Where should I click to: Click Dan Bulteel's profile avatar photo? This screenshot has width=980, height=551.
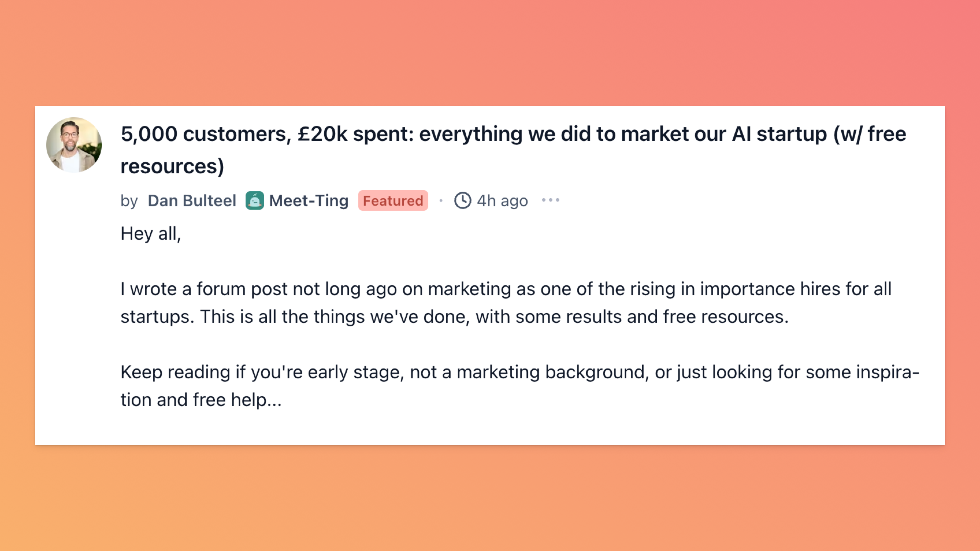(x=74, y=145)
